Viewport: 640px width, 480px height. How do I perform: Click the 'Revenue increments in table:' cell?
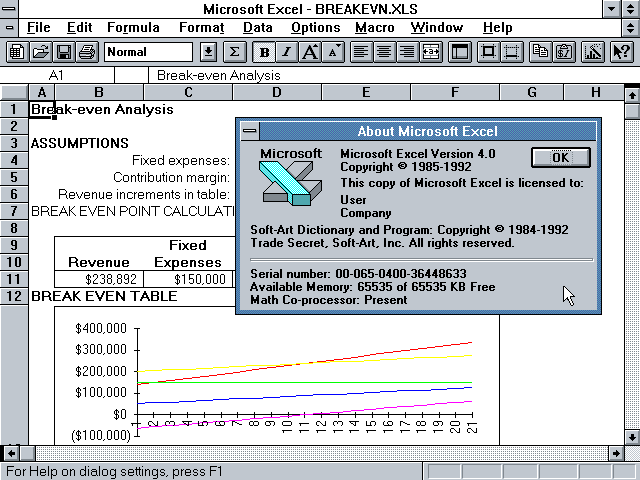tap(144, 194)
